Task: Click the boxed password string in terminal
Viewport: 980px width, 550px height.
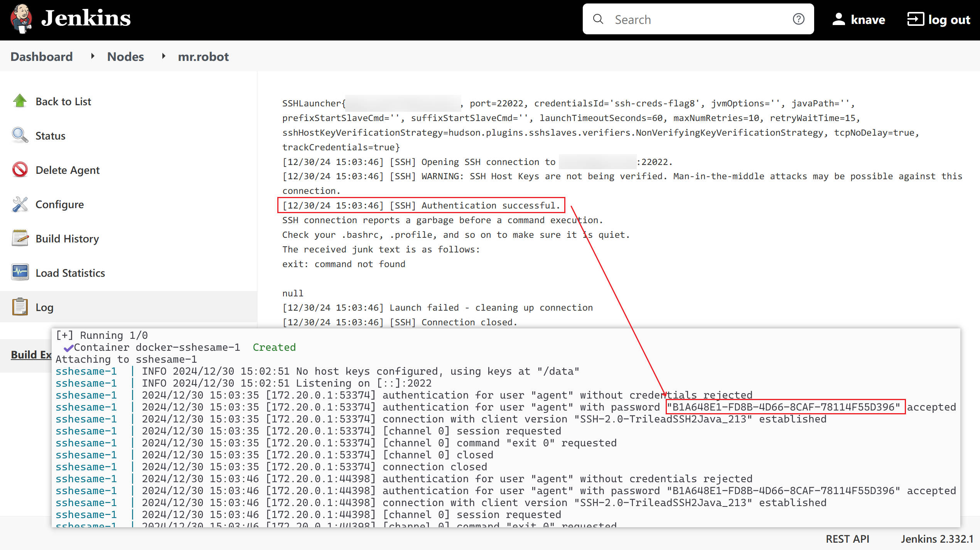Action: [x=785, y=407]
